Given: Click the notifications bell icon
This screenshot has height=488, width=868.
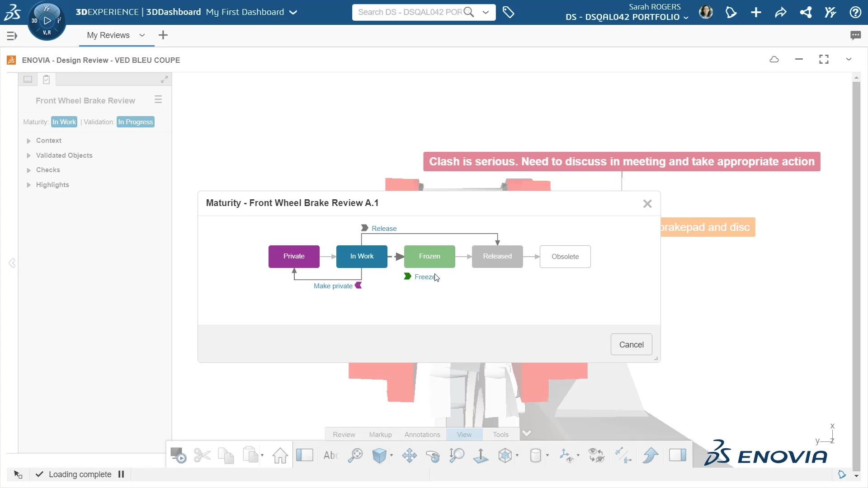Looking at the screenshot, I should (x=731, y=12).
